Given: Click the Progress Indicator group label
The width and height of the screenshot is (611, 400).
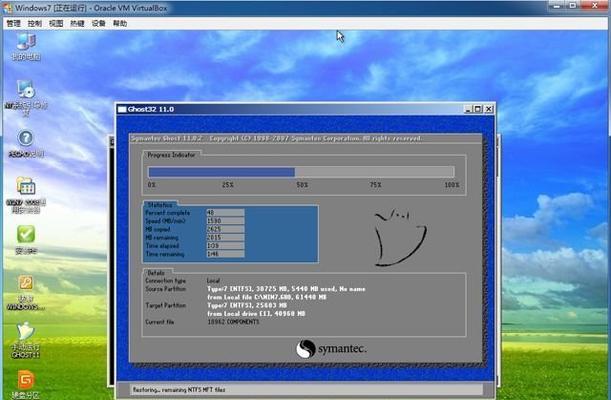Looking at the screenshot, I should [171, 155].
